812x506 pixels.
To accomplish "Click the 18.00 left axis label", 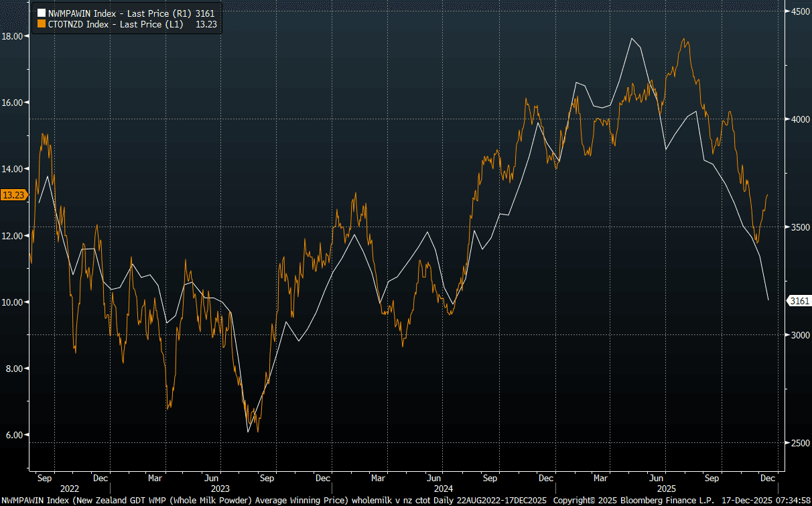I will (x=13, y=36).
